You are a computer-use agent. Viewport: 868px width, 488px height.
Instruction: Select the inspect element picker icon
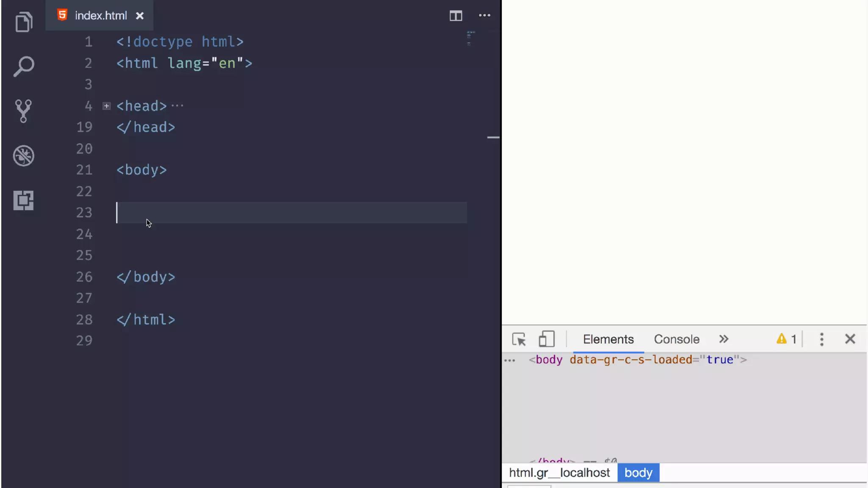tap(519, 339)
